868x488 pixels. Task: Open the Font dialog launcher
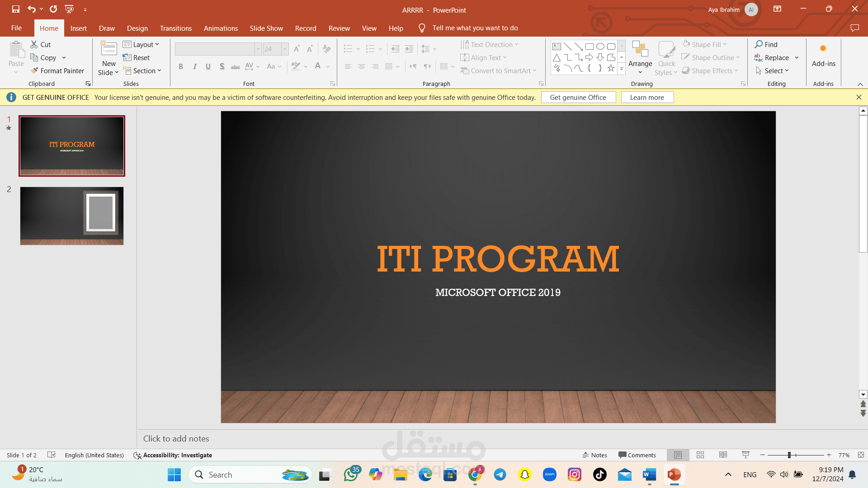pos(333,84)
